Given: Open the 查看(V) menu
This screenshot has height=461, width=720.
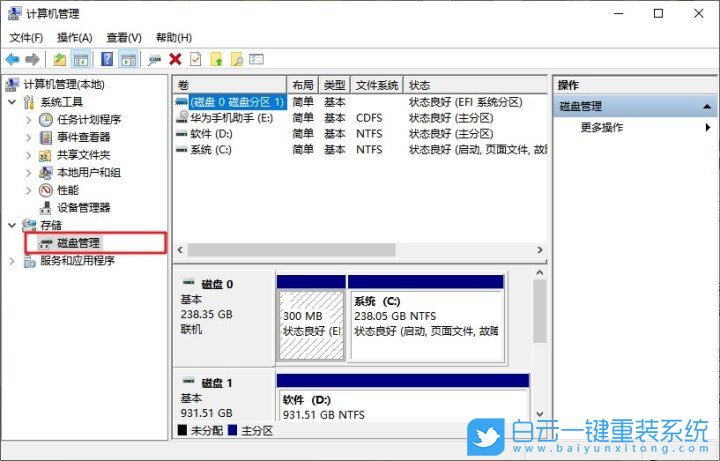Looking at the screenshot, I should tap(124, 38).
